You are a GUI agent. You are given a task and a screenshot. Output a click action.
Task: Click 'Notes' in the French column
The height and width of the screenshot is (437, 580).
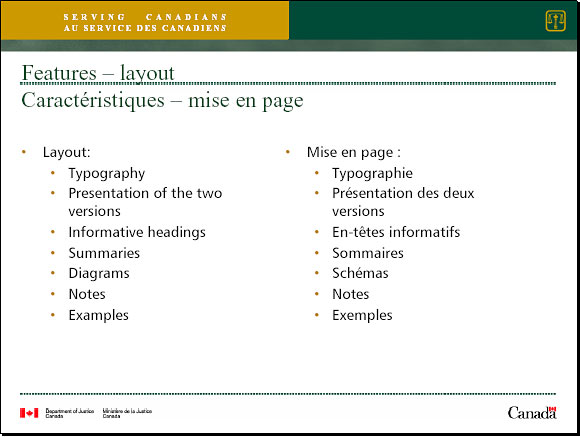351,294
